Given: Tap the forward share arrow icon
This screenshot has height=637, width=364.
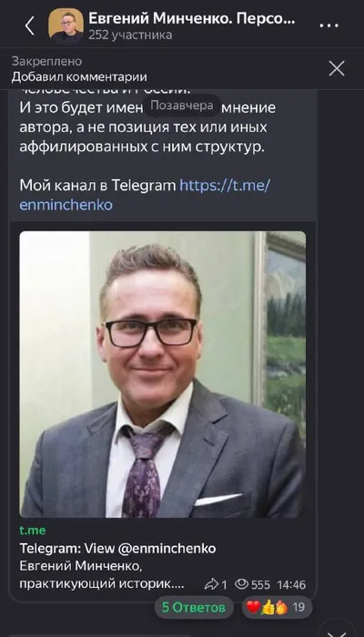Looking at the screenshot, I should 211,584.
